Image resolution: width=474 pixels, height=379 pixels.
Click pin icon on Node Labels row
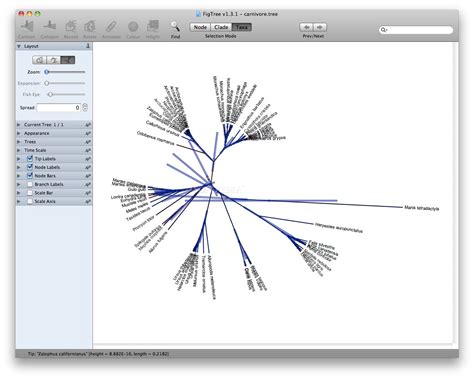coord(88,167)
